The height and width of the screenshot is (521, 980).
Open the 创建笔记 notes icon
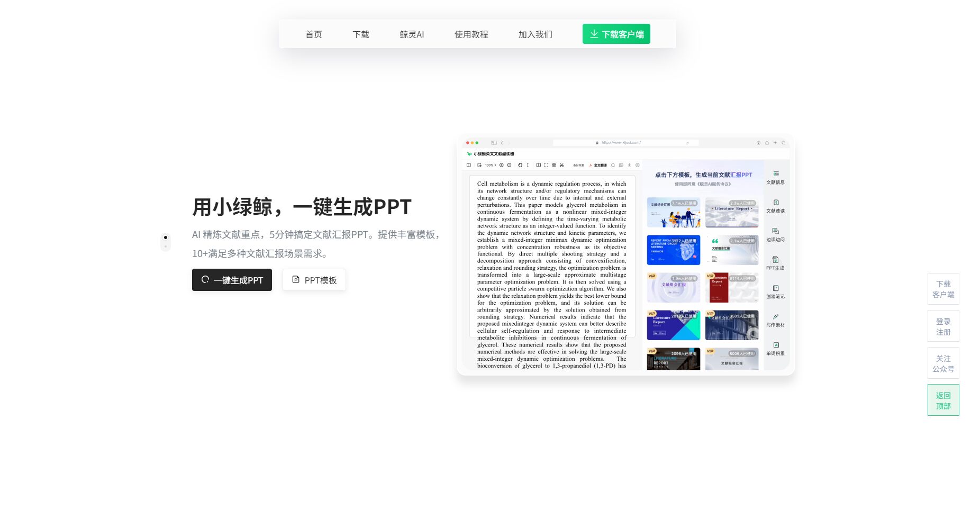[x=775, y=291]
